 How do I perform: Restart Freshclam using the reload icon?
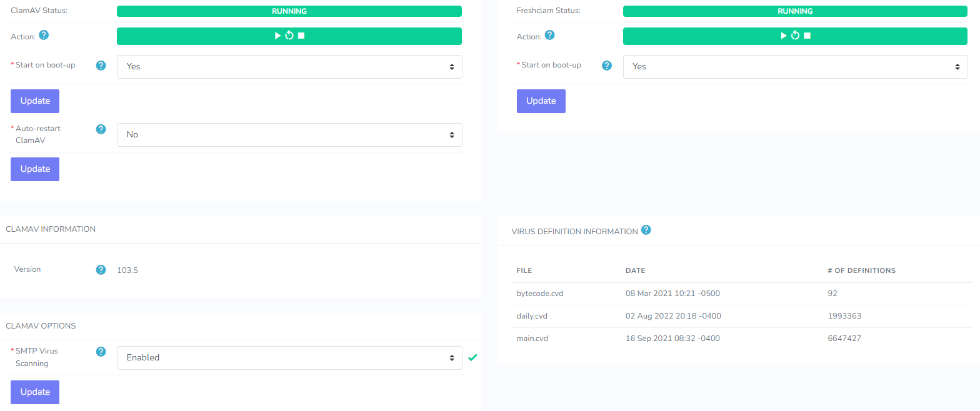pyautogui.click(x=795, y=36)
